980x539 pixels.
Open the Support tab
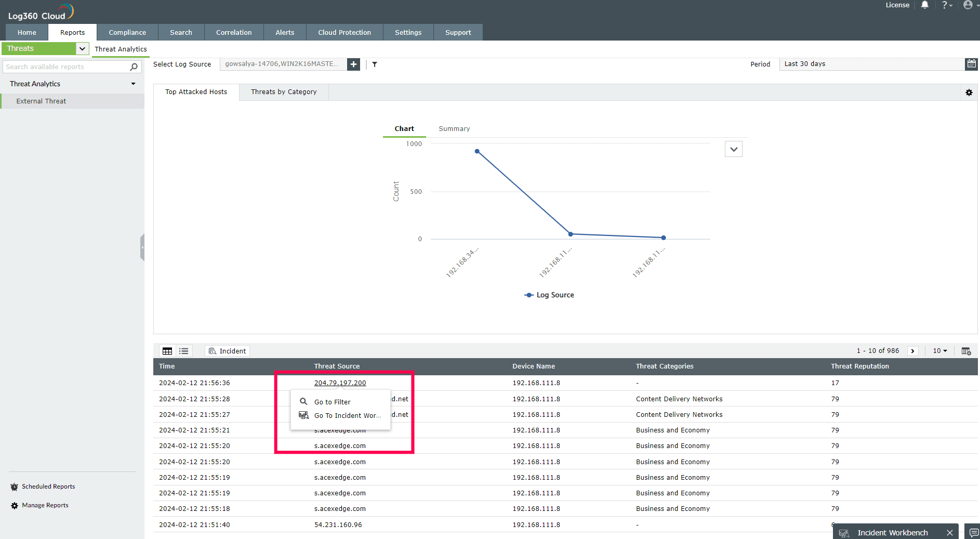point(458,32)
